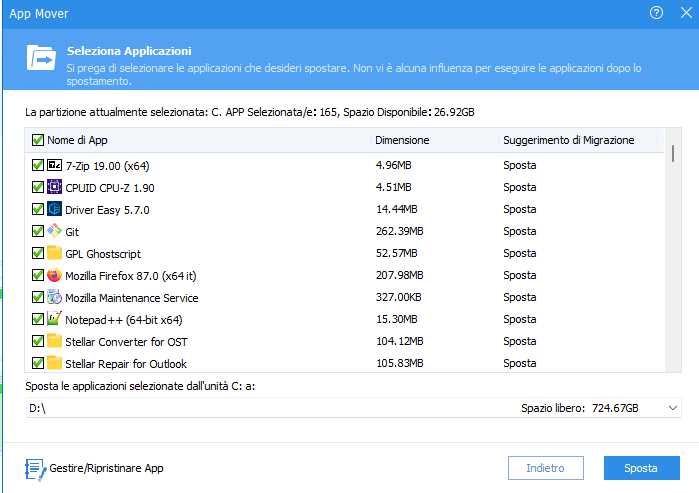This screenshot has height=493, width=699.
Task: Uncheck the Driver Easy 5.7.0 checkbox
Action: coord(38,209)
